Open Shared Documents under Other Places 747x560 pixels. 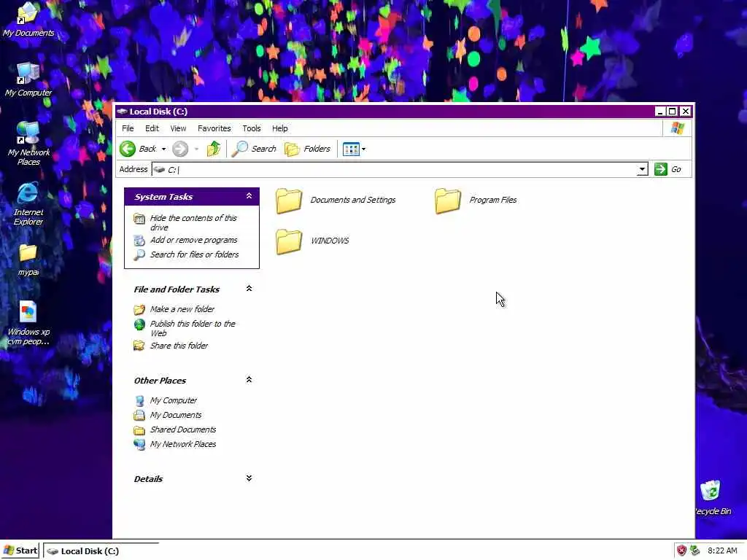[x=183, y=429]
